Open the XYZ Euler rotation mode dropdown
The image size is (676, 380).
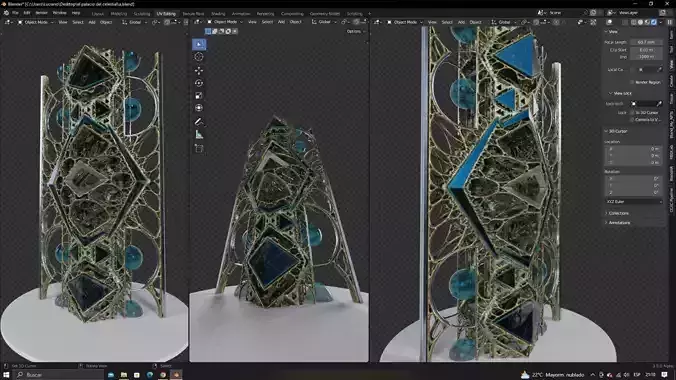click(634, 201)
